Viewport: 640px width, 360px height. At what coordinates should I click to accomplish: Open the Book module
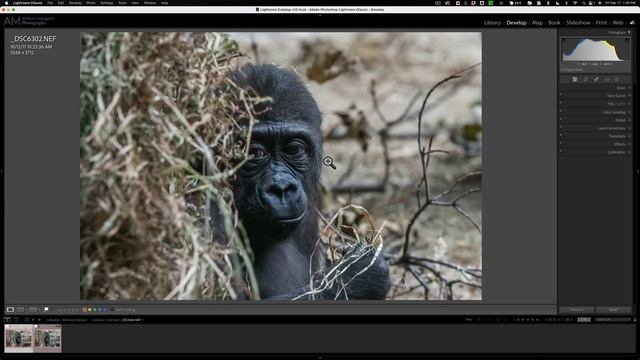coord(554,23)
